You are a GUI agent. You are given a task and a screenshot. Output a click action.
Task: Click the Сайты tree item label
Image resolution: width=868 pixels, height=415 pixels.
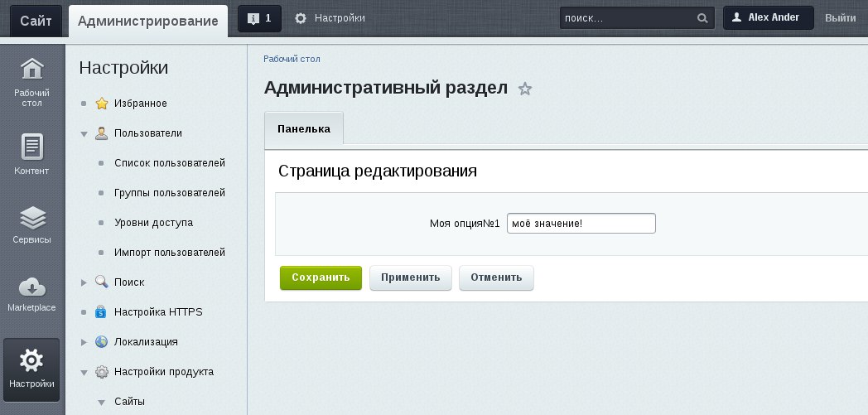(x=129, y=402)
